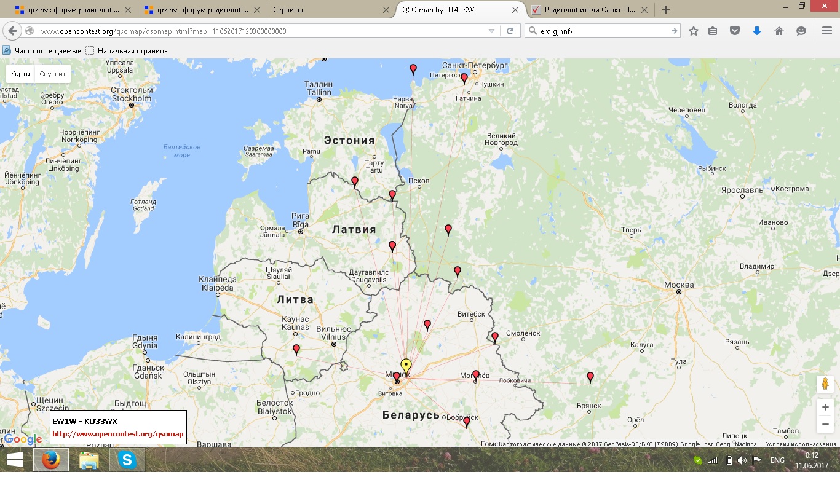The width and height of the screenshot is (840, 504).
Task: Open the Pocket shield icon
Action: [734, 31]
